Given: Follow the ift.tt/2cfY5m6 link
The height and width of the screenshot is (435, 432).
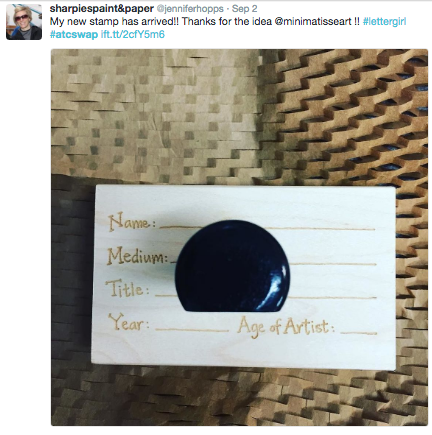Looking at the screenshot, I should tap(133, 34).
